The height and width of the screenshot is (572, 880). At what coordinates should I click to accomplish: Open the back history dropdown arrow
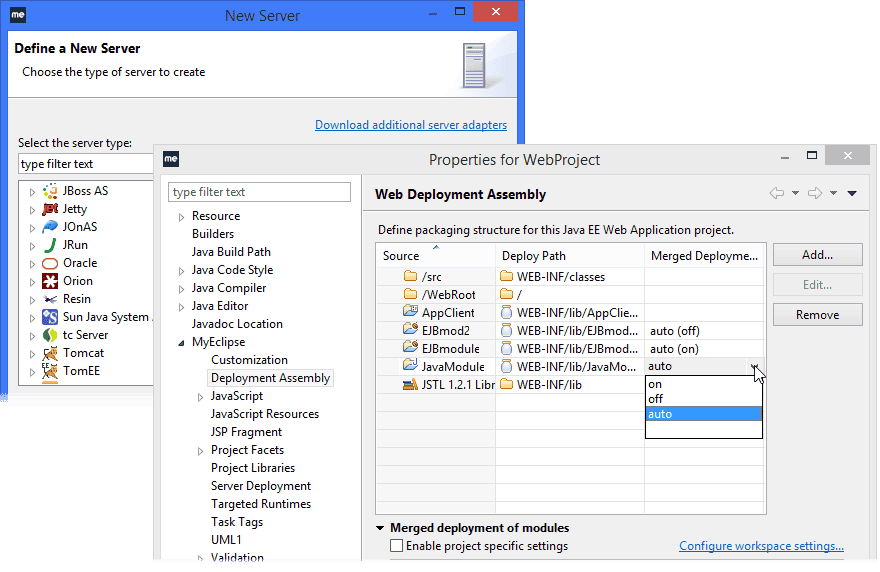coord(795,193)
